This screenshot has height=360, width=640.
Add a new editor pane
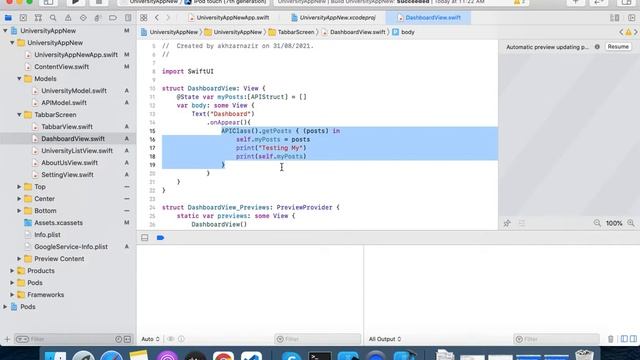point(631,18)
